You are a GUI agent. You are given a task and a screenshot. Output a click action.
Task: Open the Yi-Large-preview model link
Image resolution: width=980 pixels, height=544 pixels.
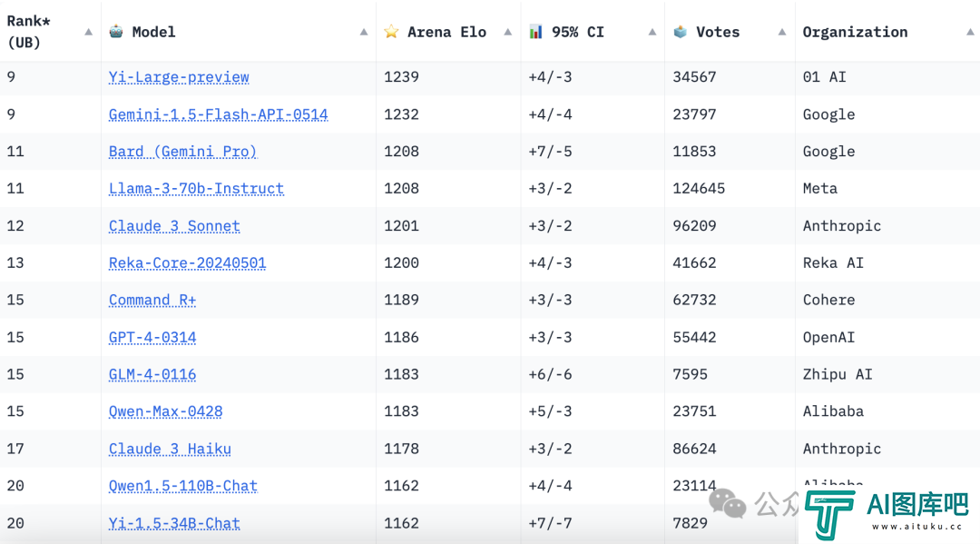[179, 77]
